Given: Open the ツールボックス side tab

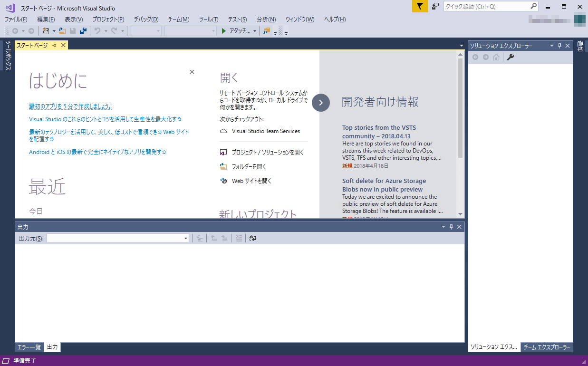Looking at the screenshot, I should [x=8, y=56].
